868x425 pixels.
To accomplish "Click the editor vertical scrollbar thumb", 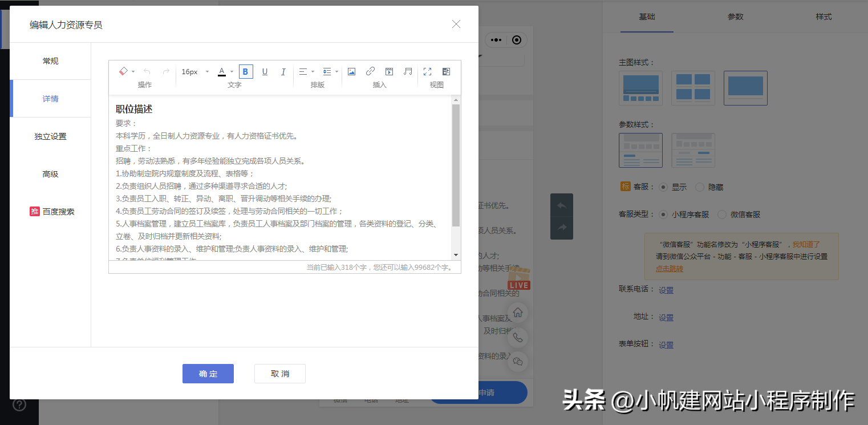I will (x=456, y=165).
